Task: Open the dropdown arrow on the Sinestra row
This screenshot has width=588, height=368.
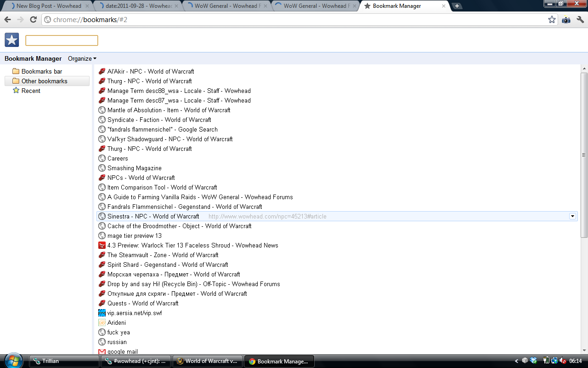Action: point(572,216)
